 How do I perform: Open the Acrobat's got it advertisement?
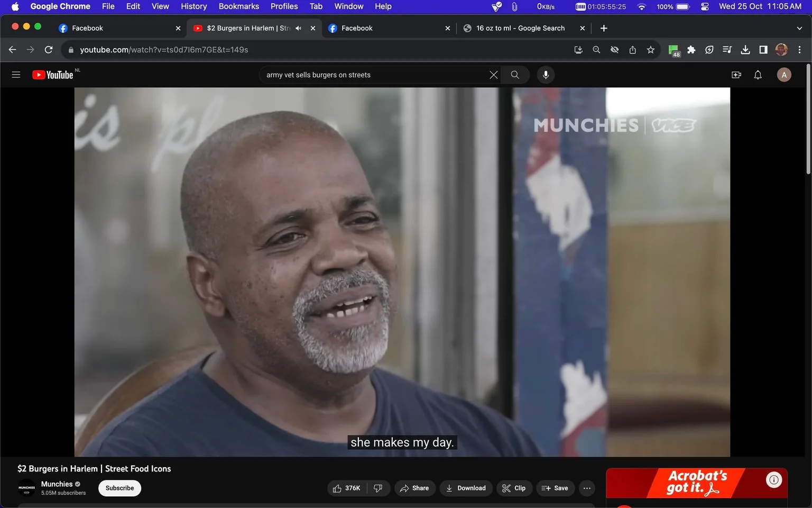pos(696,483)
